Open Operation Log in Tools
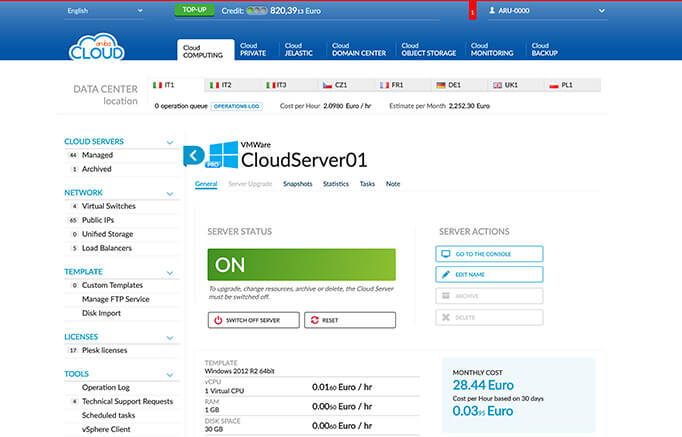 [106, 387]
